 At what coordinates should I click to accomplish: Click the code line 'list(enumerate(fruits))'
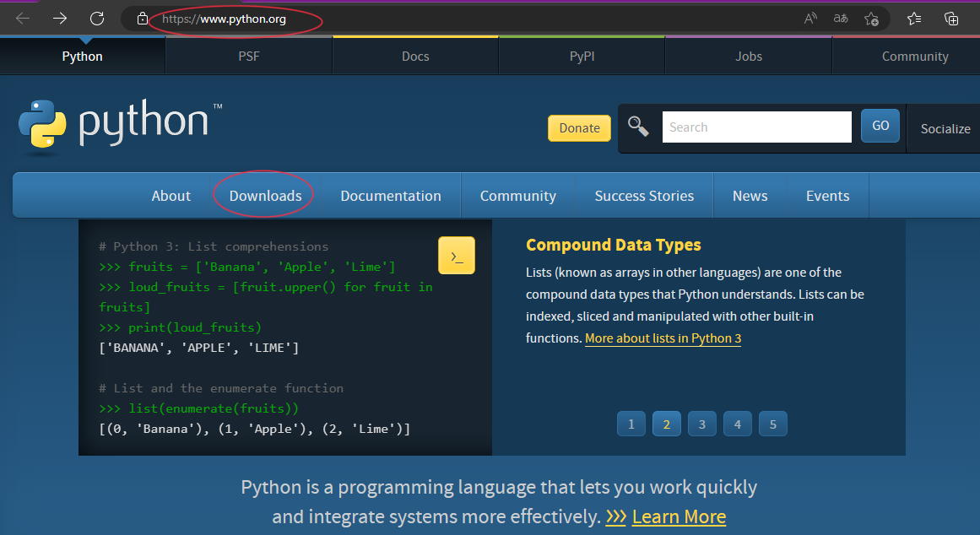[198, 408]
